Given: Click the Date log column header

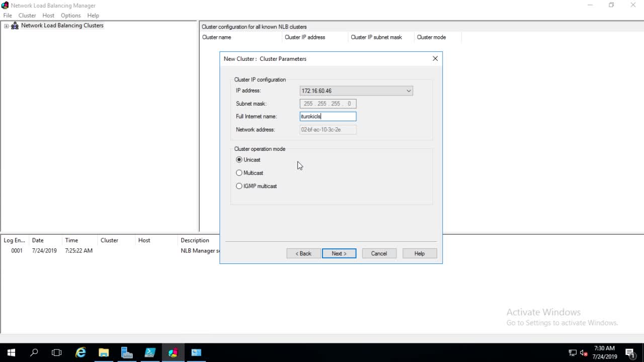Looking at the screenshot, I should tap(45, 240).
